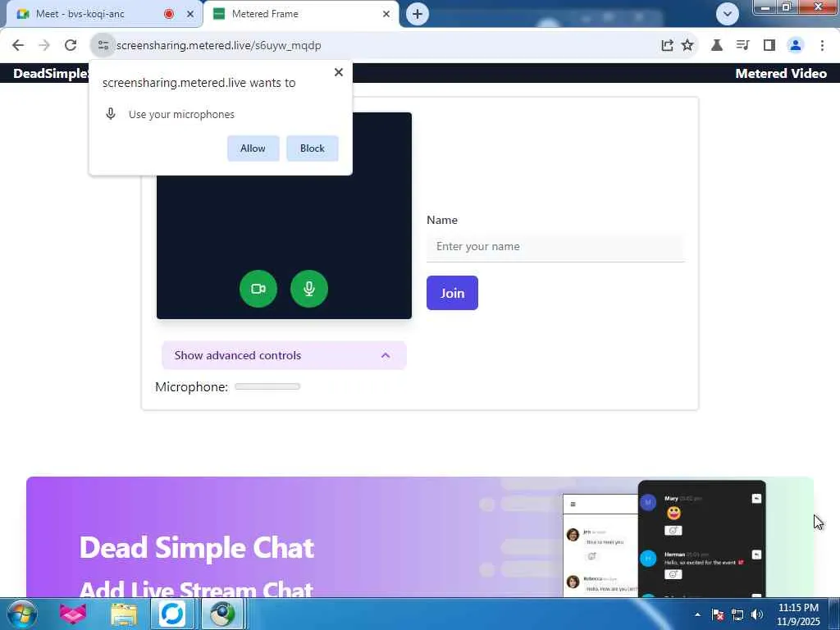Click the DeadSimple header logo
This screenshot has width=840, height=630.
[x=52, y=73]
